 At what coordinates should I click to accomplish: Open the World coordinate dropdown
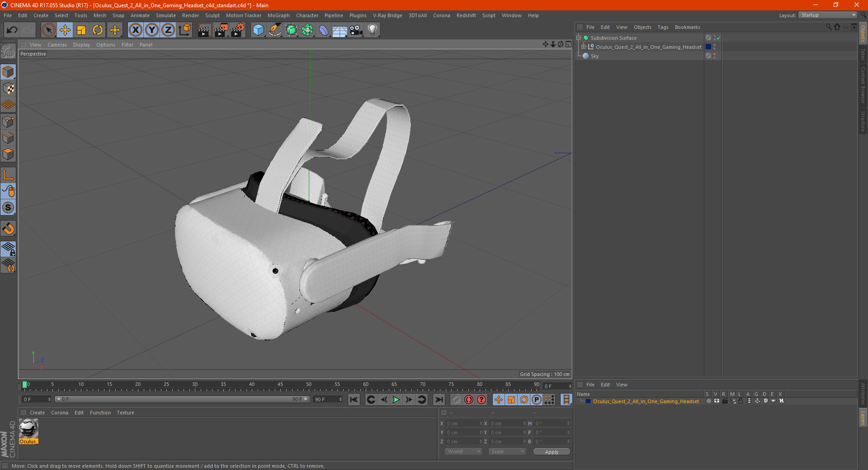pyautogui.click(x=463, y=451)
